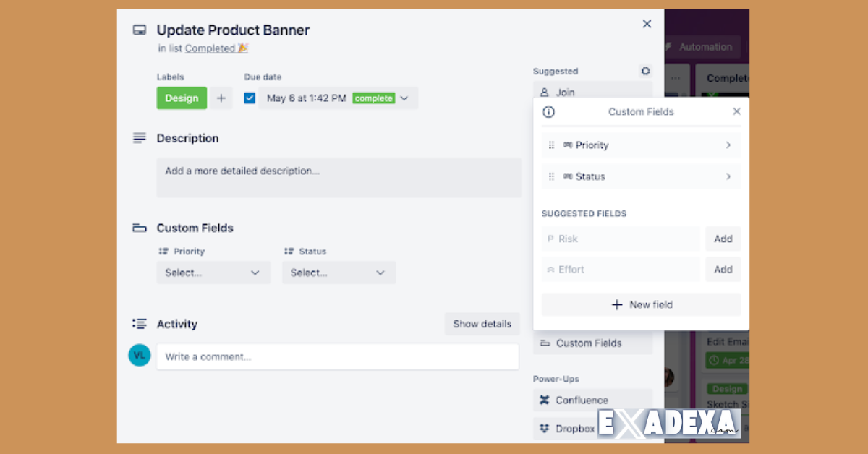Click the Custom Fields folder icon
This screenshot has height=454, width=868.
coord(139,227)
